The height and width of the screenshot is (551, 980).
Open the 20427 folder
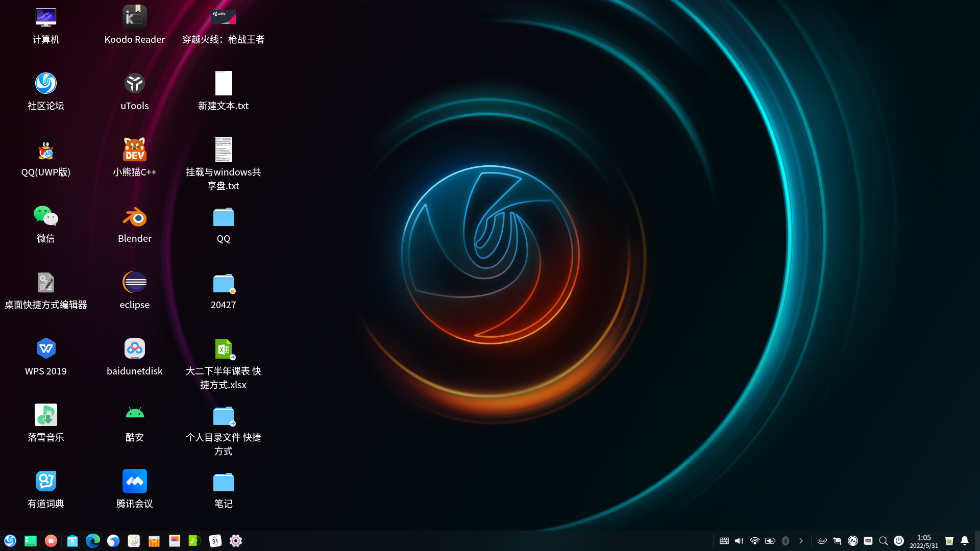(x=223, y=284)
